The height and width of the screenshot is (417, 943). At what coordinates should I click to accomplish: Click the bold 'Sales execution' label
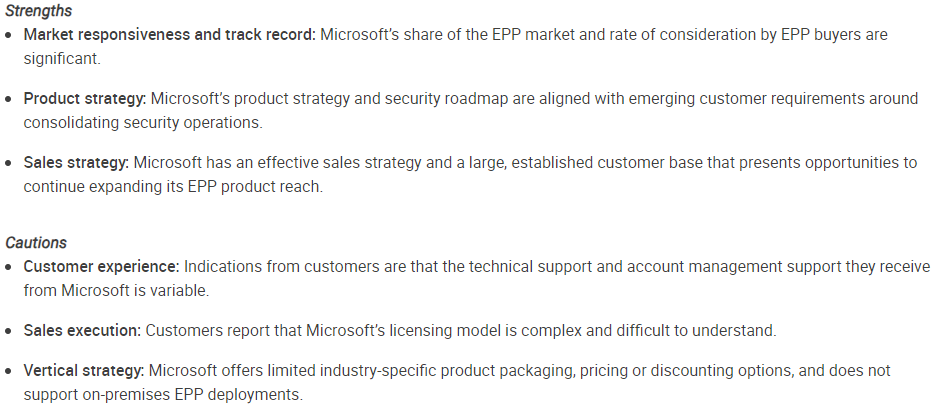82,330
